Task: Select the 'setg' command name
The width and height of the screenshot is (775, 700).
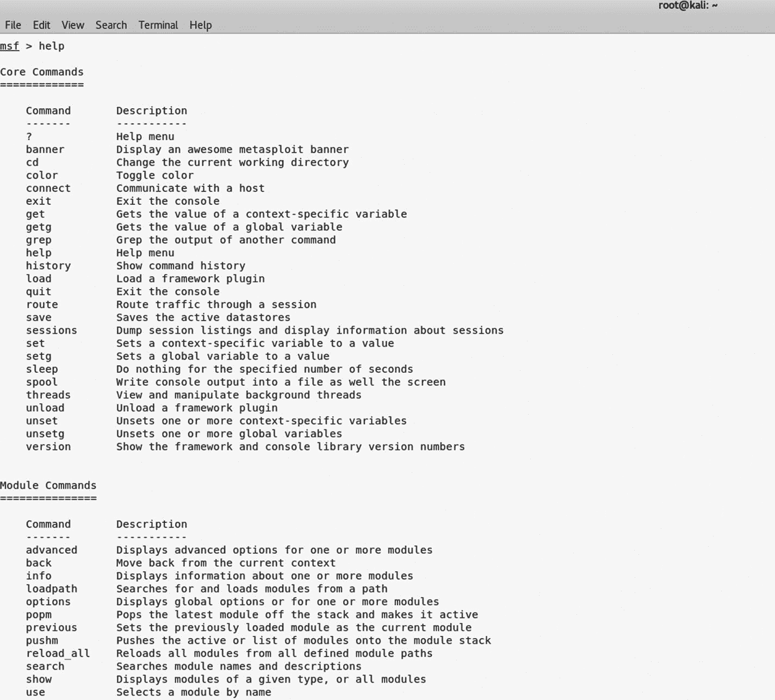Action: (39, 357)
